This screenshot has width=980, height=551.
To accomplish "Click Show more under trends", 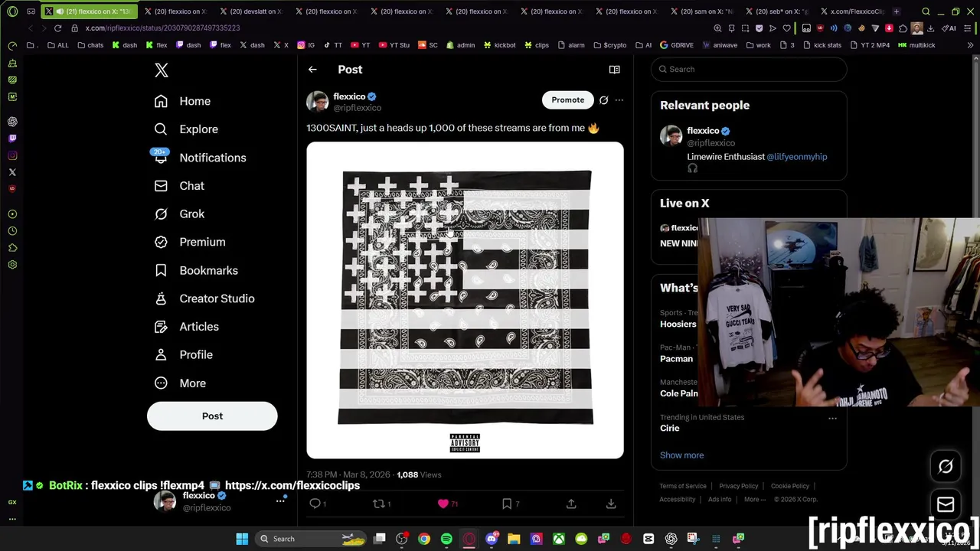I will [x=681, y=455].
